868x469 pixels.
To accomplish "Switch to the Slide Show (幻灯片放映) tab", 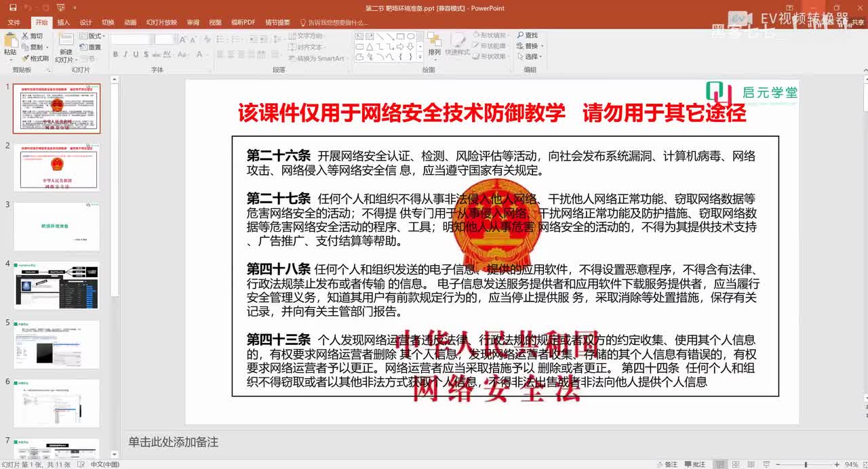I will click(x=161, y=22).
